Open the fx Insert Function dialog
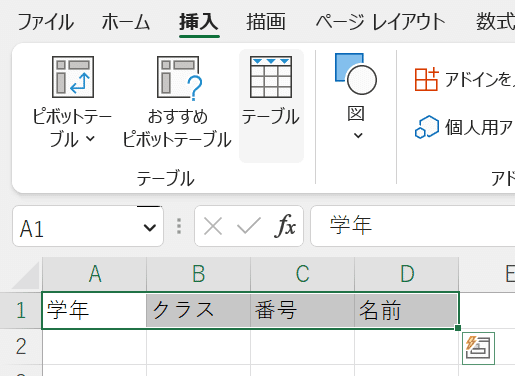The height and width of the screenshot is (376, 515). click(285, 226)
